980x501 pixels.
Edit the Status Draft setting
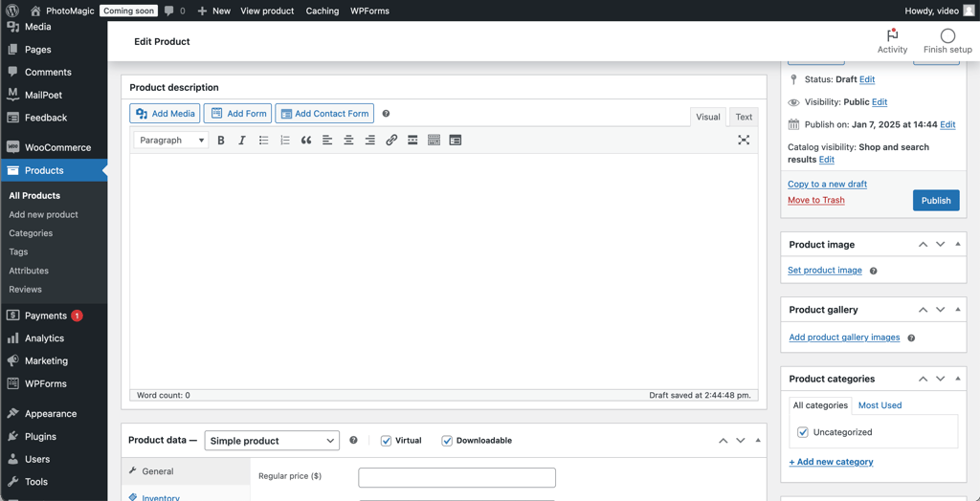point(867,80)
